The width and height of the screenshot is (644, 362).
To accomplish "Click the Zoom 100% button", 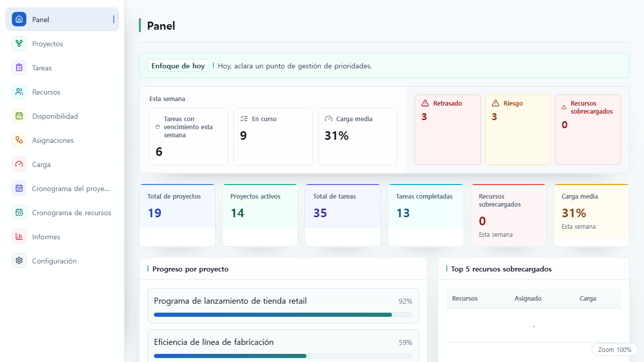I will 614,349.
